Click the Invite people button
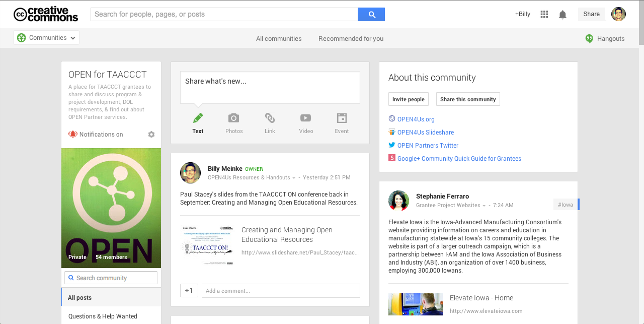The width and height of the screenshot is (644, 324). coord(409,99)
